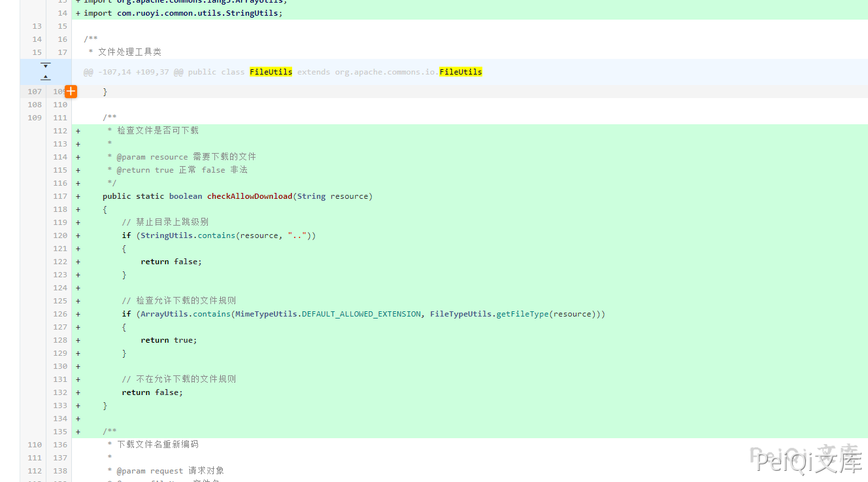Click the plus marker on line 112

78,131
